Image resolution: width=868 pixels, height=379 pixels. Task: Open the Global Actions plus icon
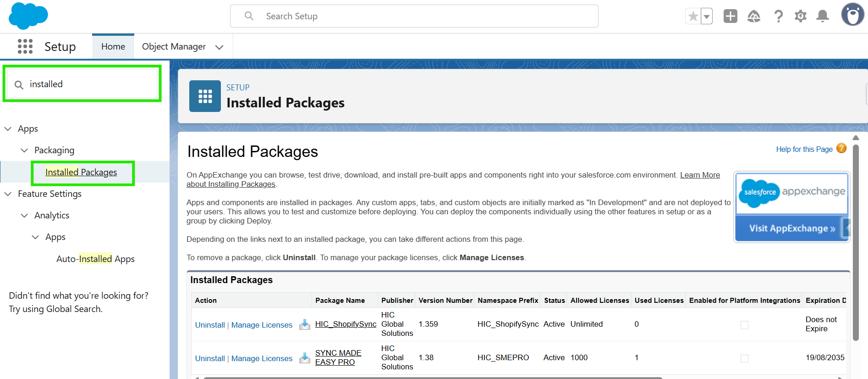tap(730, 16)
